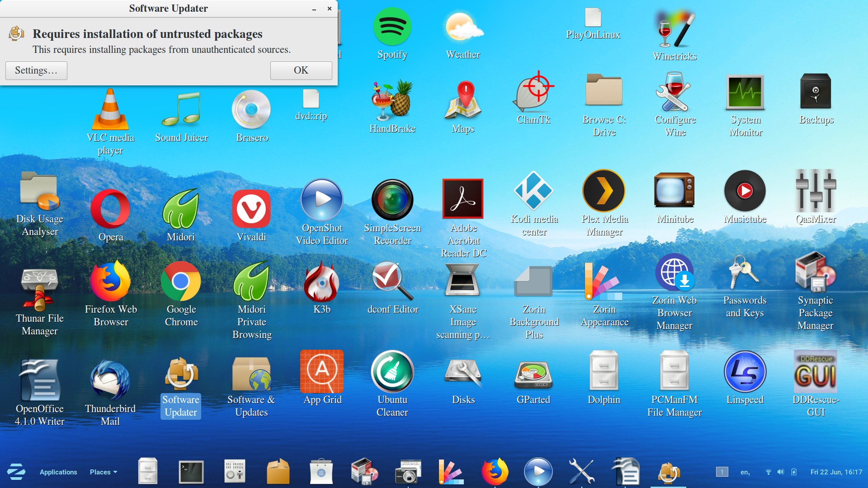Launch Kodi media center icon
868x488 pixels.
pos(534,192)
